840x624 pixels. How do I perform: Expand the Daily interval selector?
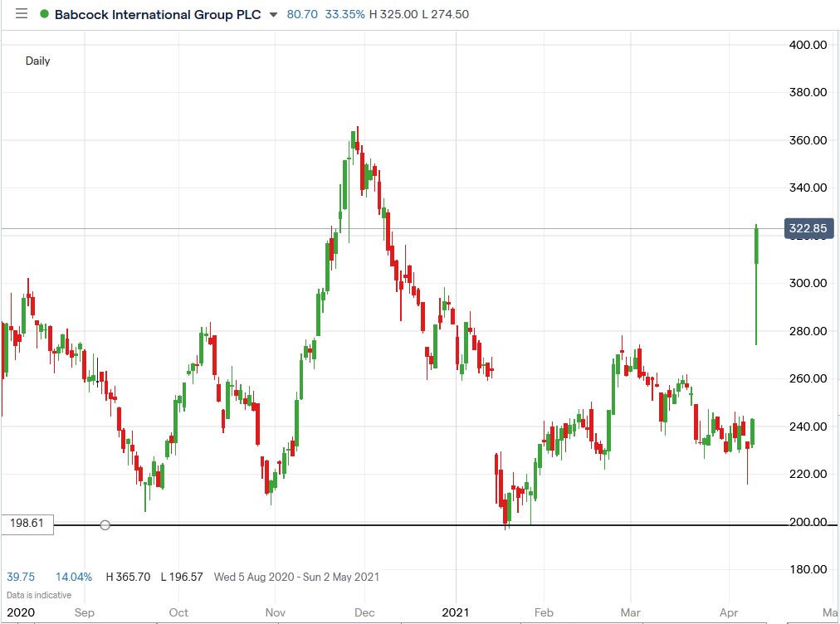click(x=37, y=61)
